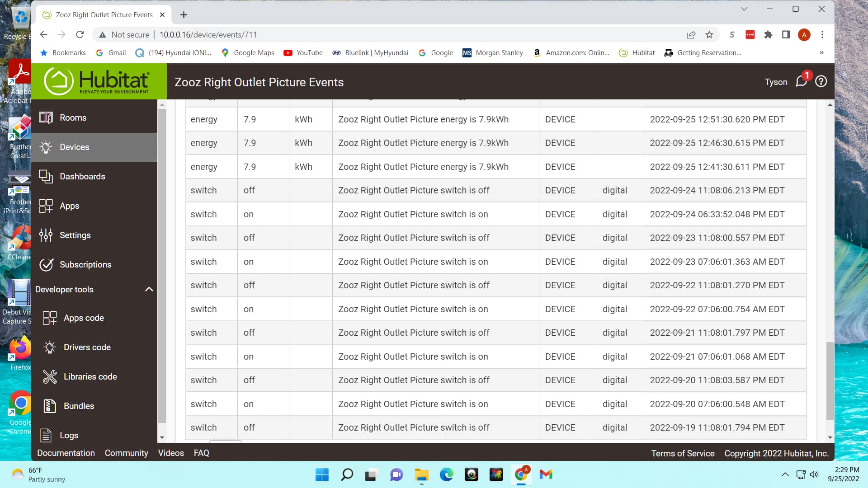Bookmark this page with the star icon

pyautogui.click(x=709, y=35)
